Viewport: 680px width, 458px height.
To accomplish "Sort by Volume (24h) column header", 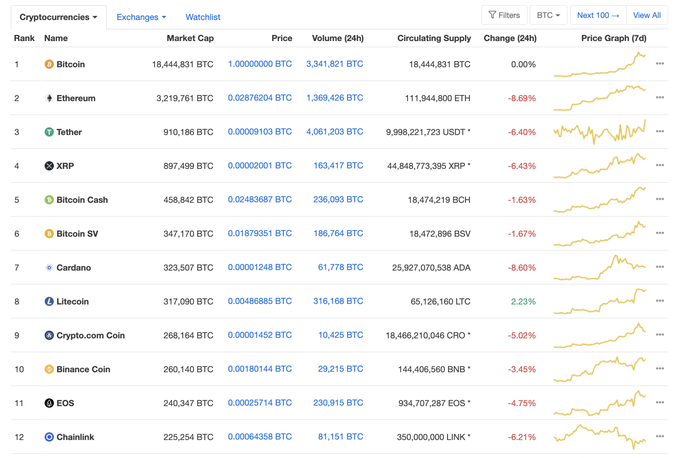I will click(x=337, y=38).
